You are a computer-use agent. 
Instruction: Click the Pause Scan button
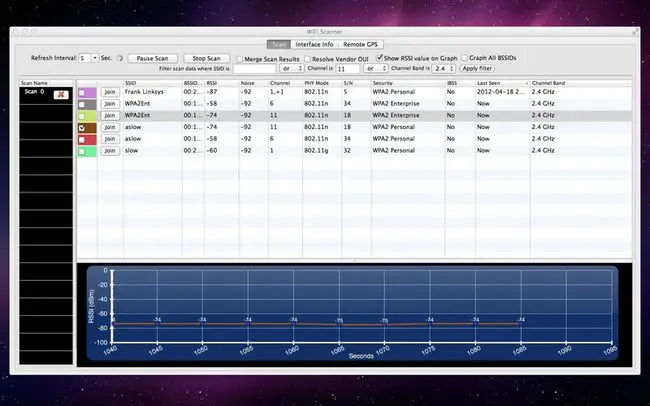[153, 58]
